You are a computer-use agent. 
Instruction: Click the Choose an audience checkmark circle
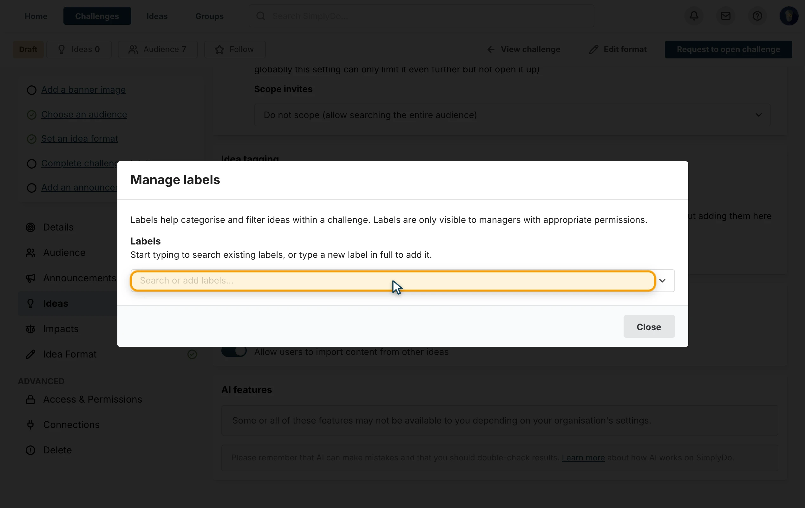point(31,115)
